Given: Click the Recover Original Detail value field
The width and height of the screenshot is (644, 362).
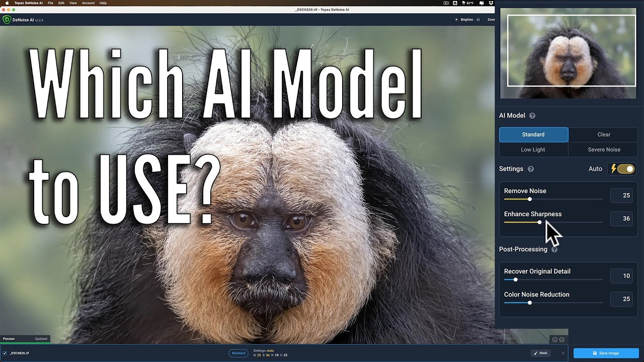Looking at the screenshot, I should (x=621, y=276).
